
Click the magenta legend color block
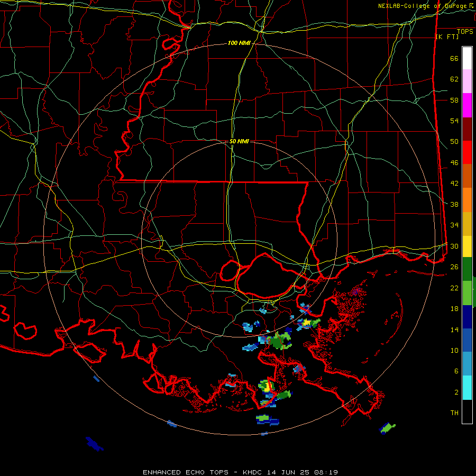click(x=467, y=105)
